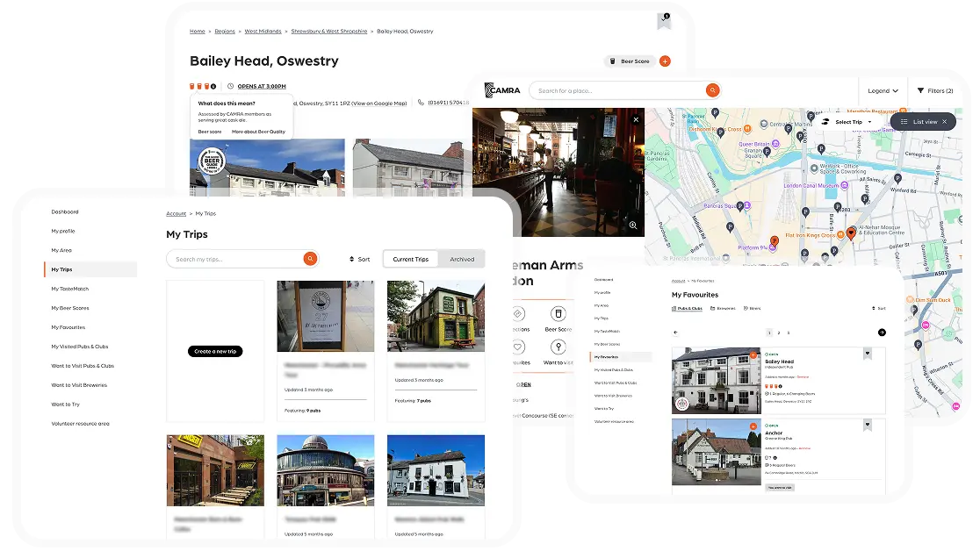Open the Select Trip dropdown

tap(847, 122)
